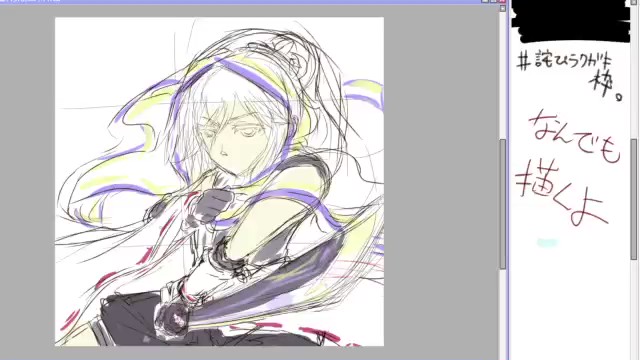Viewport: 640px width, 360px height.
Task: Click the memo window's scroll-up arrow
Action: point(633,2)
